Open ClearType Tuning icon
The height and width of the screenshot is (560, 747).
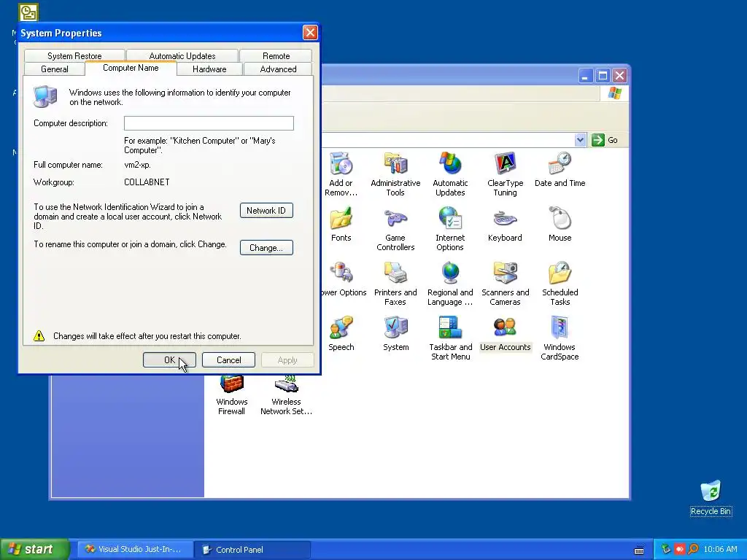point(505,174)
